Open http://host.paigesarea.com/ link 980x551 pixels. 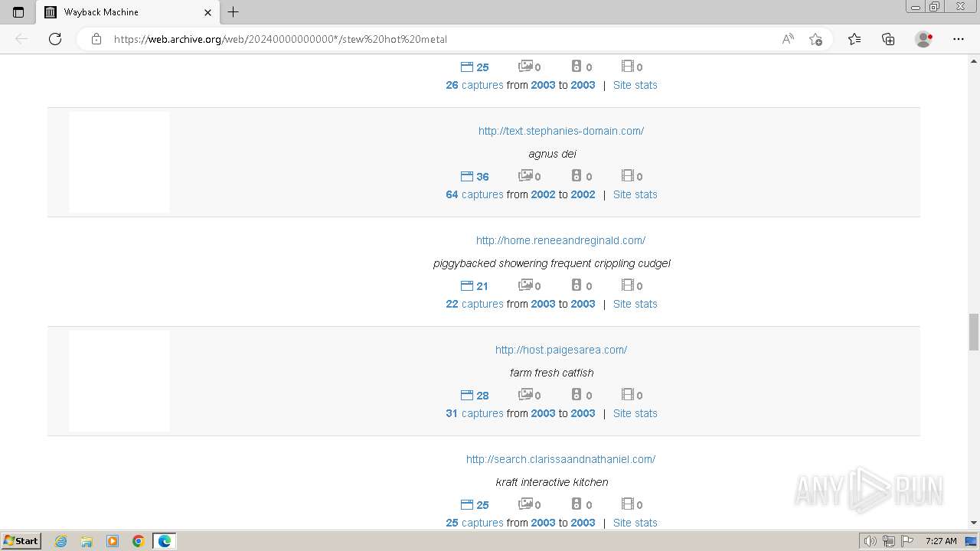[x=561, y=350]
